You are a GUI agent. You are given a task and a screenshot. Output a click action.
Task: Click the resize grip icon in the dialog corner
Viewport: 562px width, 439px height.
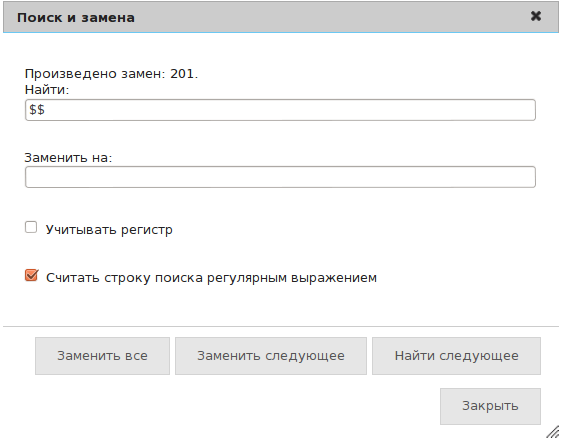[x=553, y=431]
